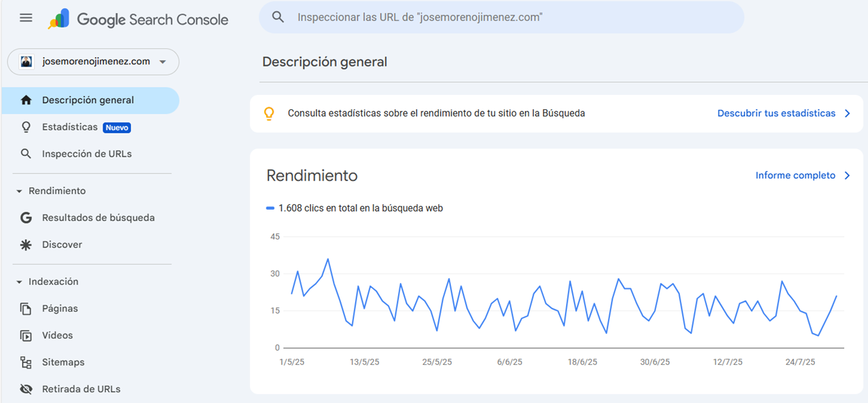Click the highest peak on the clicks chart
868x403 pixels.
pyautogui.click(x=328, y=258)
